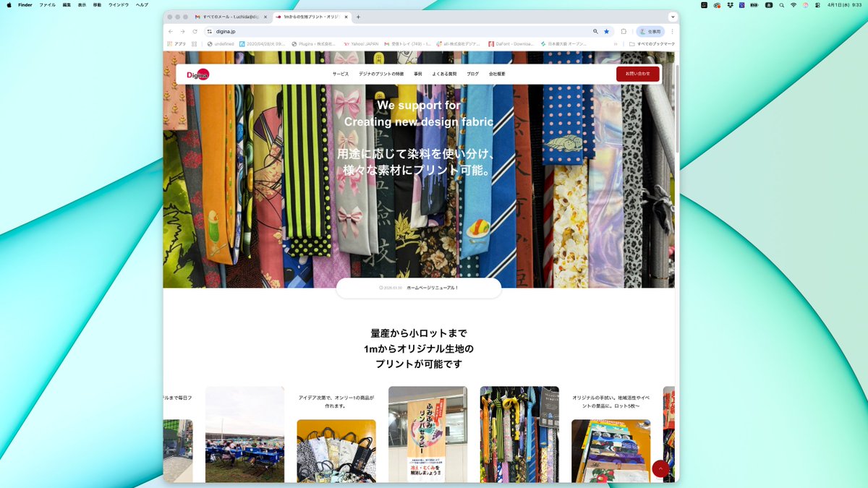
Task: Open the 移動 menu
Action: 97,4
